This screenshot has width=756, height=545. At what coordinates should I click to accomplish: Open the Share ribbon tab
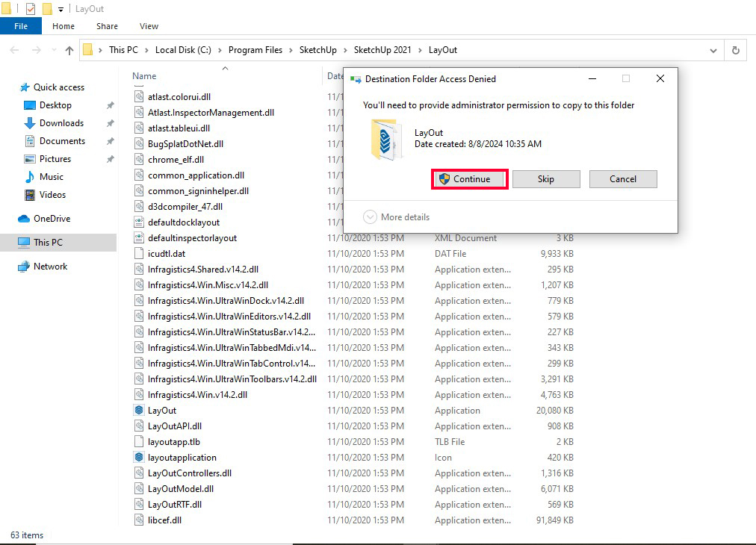coord(107,26)
